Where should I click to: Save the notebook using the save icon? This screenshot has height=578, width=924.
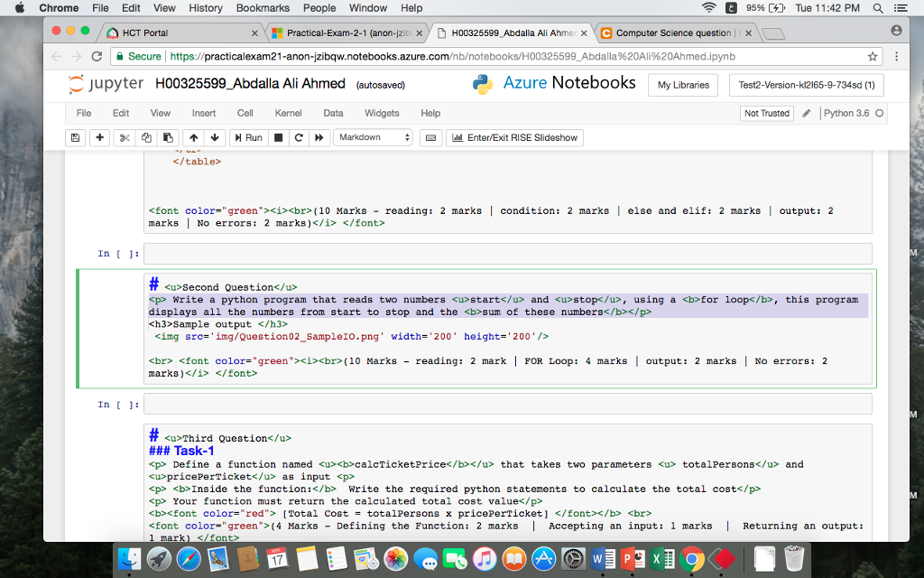(x=75, y=137)
